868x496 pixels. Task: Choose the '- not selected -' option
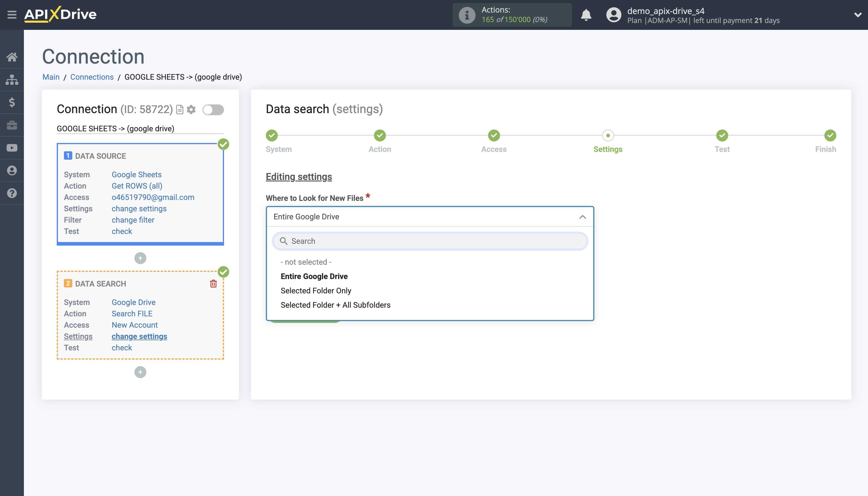[306, 262]
